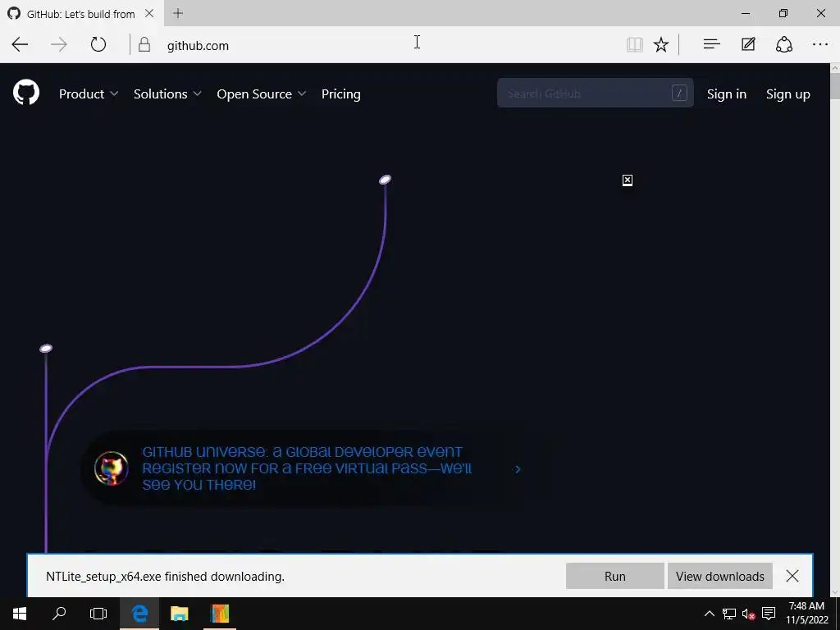
Task: Dismiss the download notification with the X
Action: [792, 576]
